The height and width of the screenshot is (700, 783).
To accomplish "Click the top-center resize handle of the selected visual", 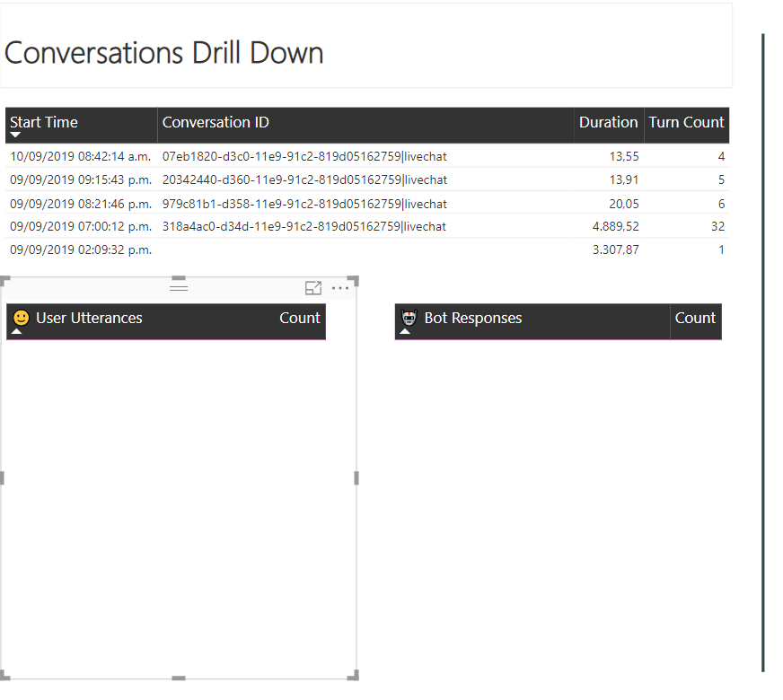I will pos(179,278).
